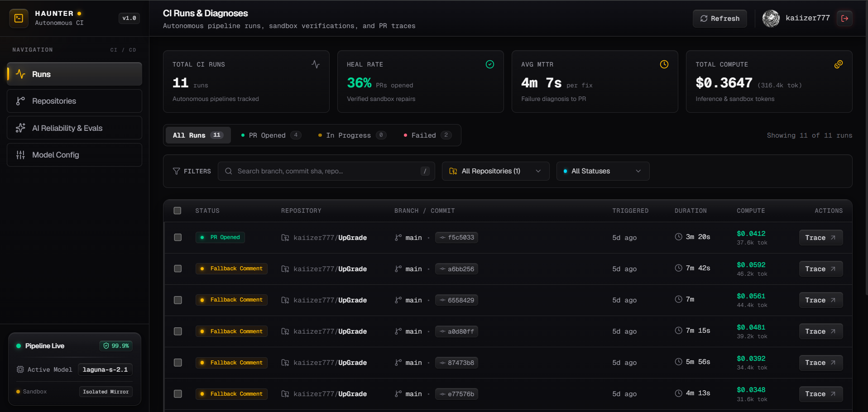Viewport: 868px width, 412px height.
Task: Click the magnifier icon in the search box
Action: [x=229, y=171]
